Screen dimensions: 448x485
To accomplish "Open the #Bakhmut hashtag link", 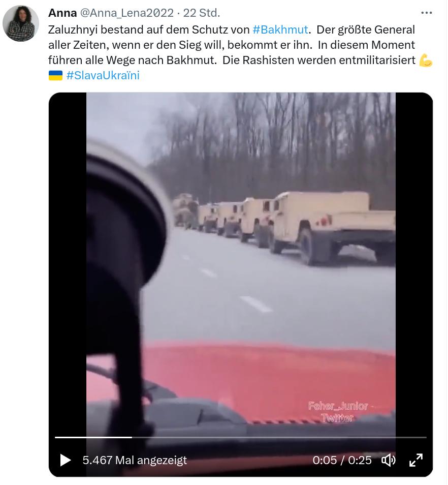I will tap(280, 29).
